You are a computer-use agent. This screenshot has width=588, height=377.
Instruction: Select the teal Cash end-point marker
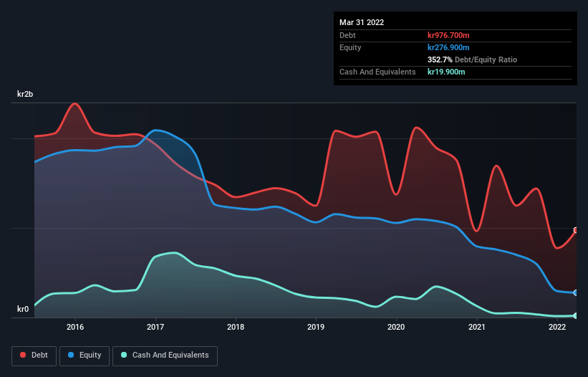click(x=576, y=316)
